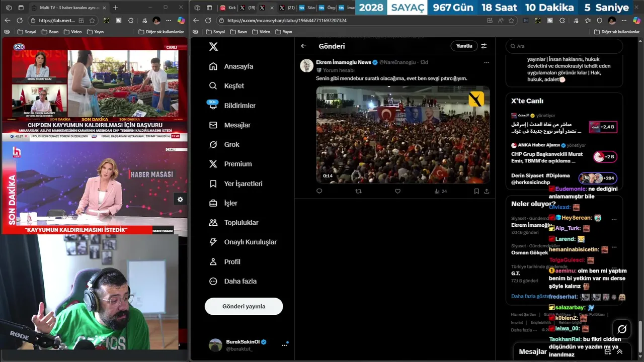Image resolution: width=644 pixels, height=362 pixels.
Task: Open profile avatar in right browser toolbar
Action: pos(612,21)
